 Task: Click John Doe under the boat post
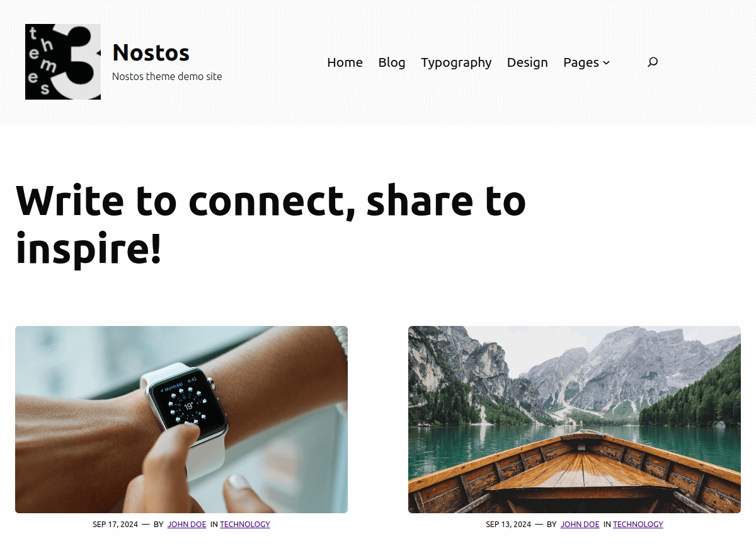(x=580, y=525)
